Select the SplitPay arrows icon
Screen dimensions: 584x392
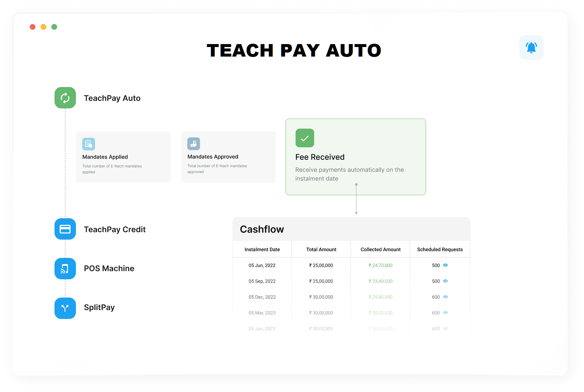(x=65, y=308)
